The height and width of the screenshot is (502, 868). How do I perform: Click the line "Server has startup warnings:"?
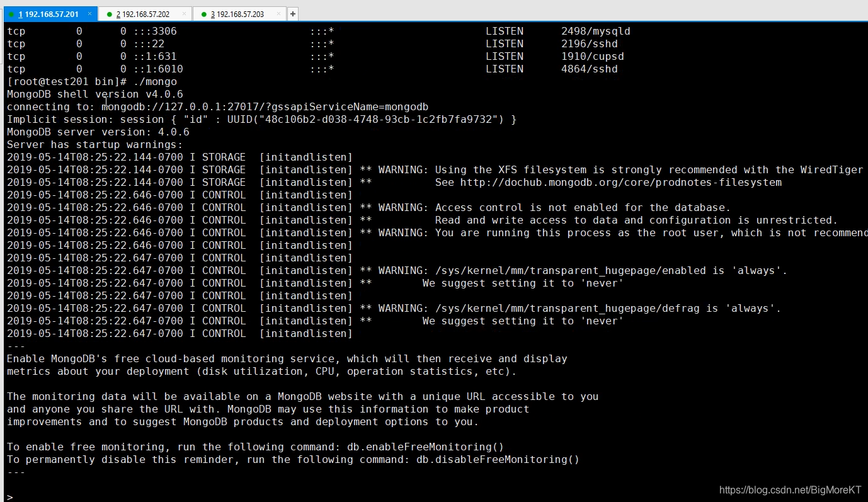(95, 144)
